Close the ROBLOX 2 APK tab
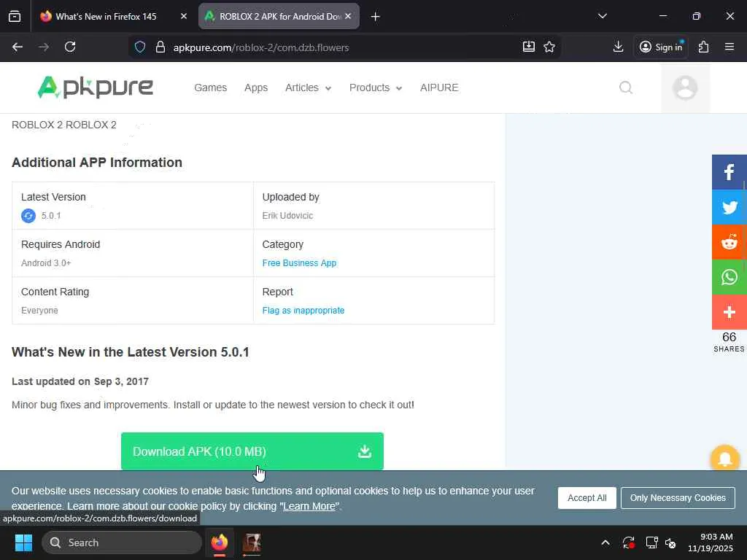 tap(348, 17)
